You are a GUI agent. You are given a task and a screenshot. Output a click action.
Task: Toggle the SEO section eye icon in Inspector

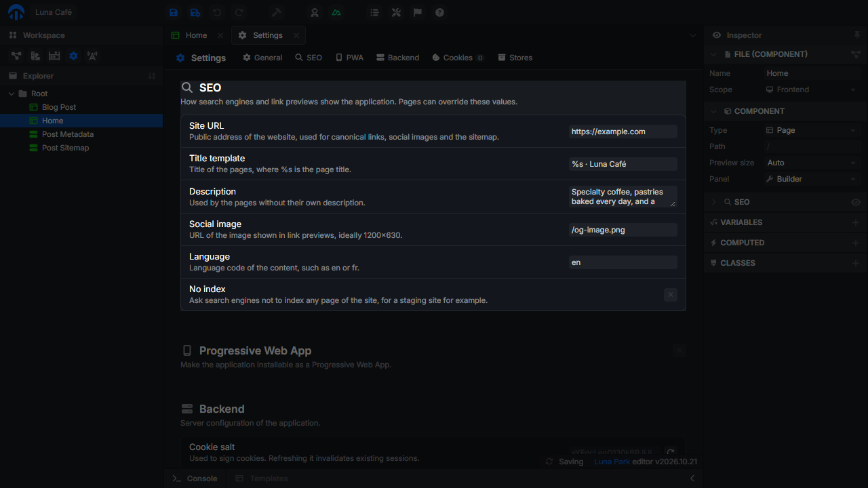(856, 202)
